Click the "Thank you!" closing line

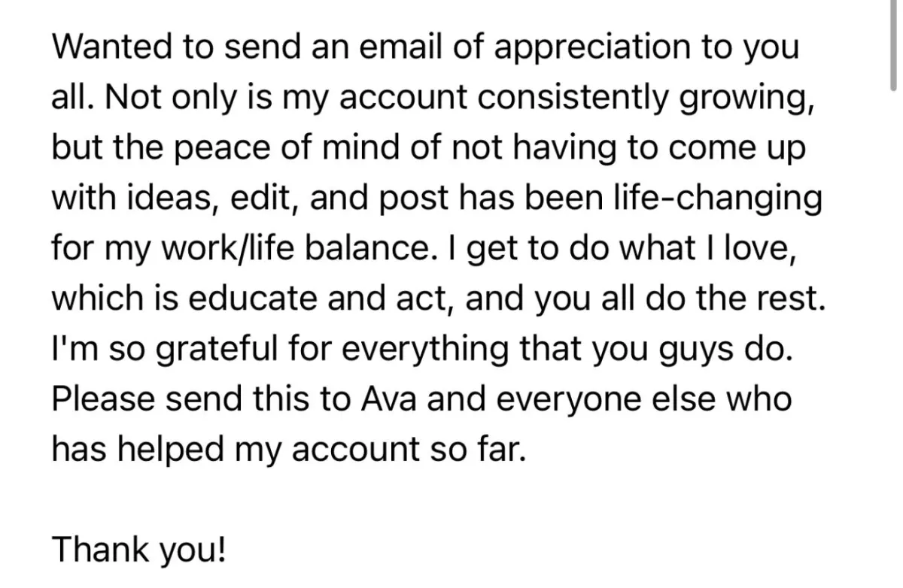point(138,550)
